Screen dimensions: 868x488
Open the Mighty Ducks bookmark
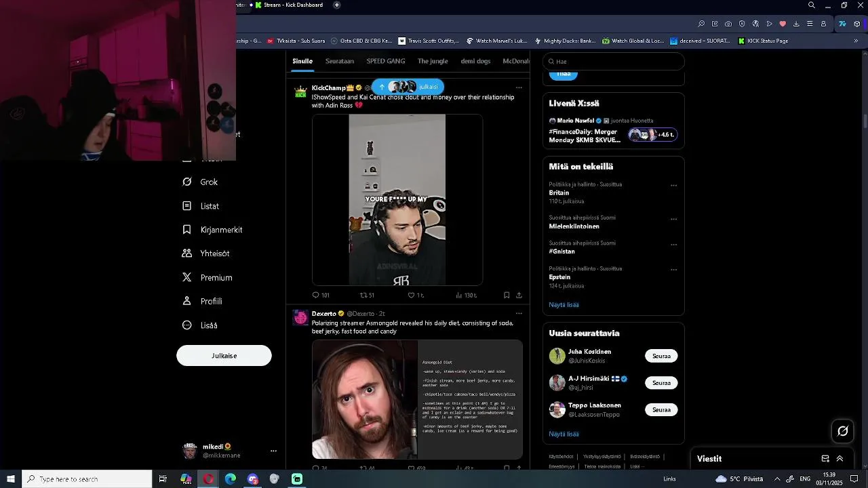point(565,41)
